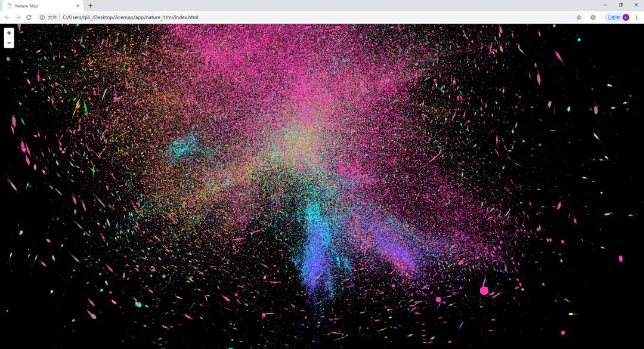Go back to previous page

pos(7,17)
